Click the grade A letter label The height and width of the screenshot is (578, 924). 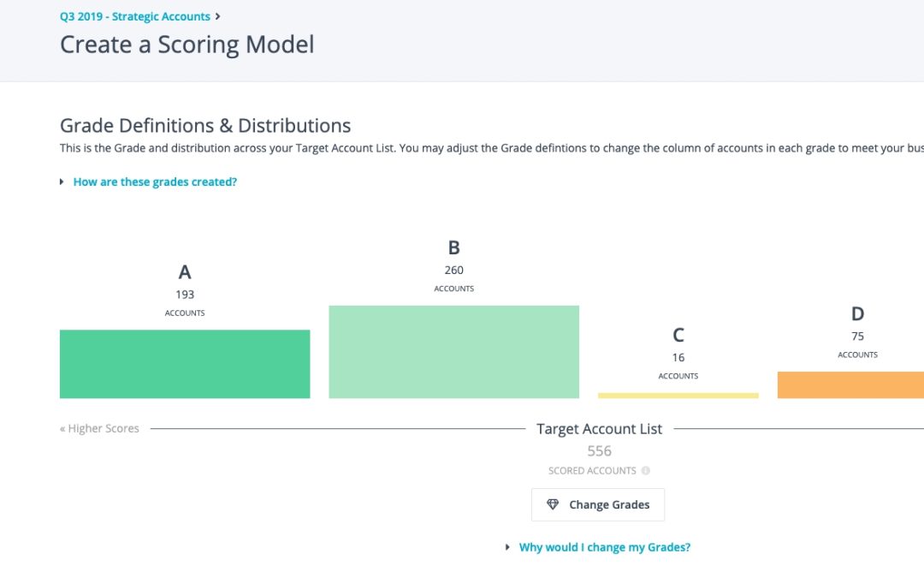(185, 272)
